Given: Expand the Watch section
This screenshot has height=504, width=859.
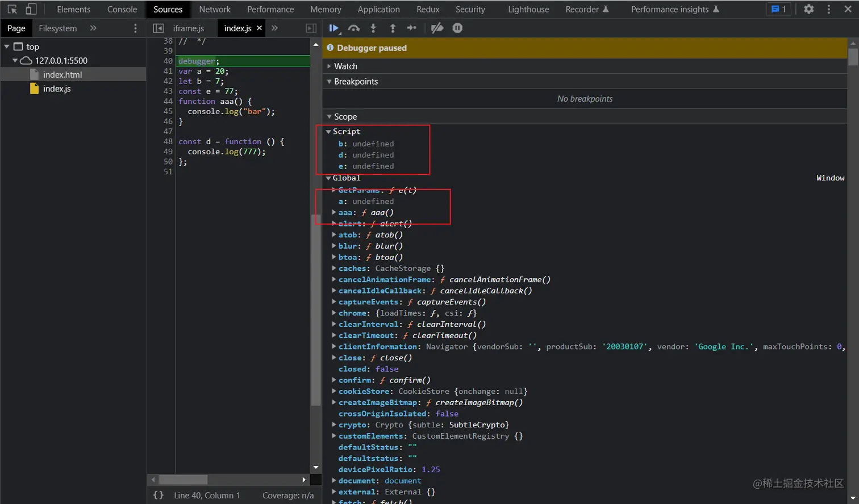Looking at the screenshot, I should point(345,66).
